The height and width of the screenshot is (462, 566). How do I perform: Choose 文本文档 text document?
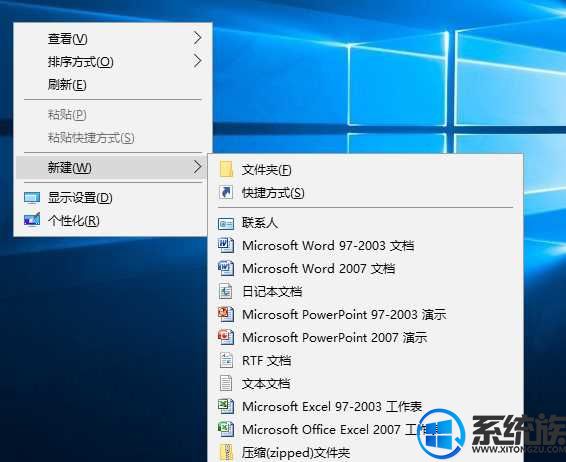365,383
